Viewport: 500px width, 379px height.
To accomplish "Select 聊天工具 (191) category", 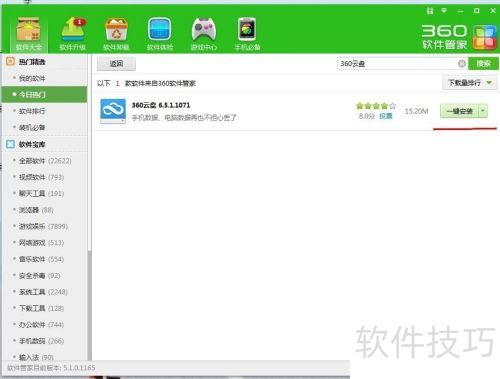I will (x=41, y=193).
